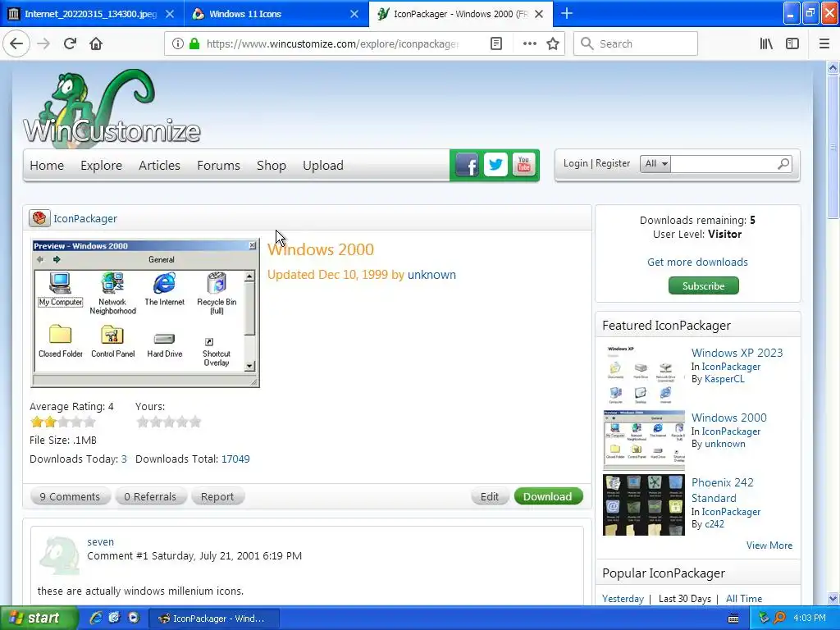Open the Upload menu item
The image size is (840, 630).
pyautogui.click(x=323, y=166)
